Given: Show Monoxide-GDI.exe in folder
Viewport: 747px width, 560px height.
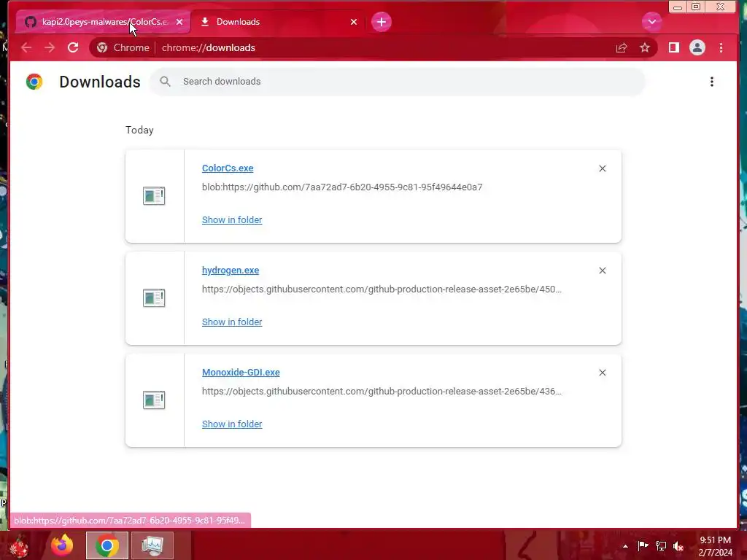Looking at the screenshot, I should [232, 424].
